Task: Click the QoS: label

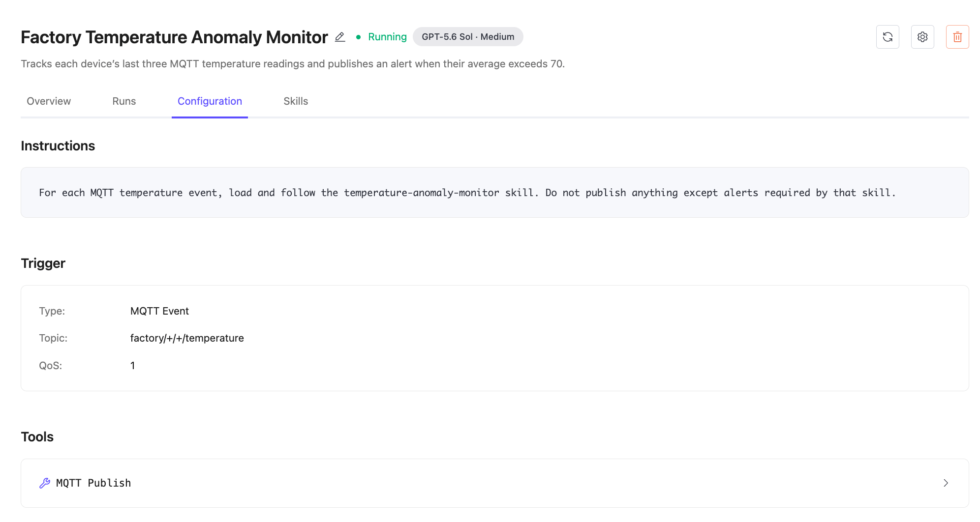Action: [50, 366]
